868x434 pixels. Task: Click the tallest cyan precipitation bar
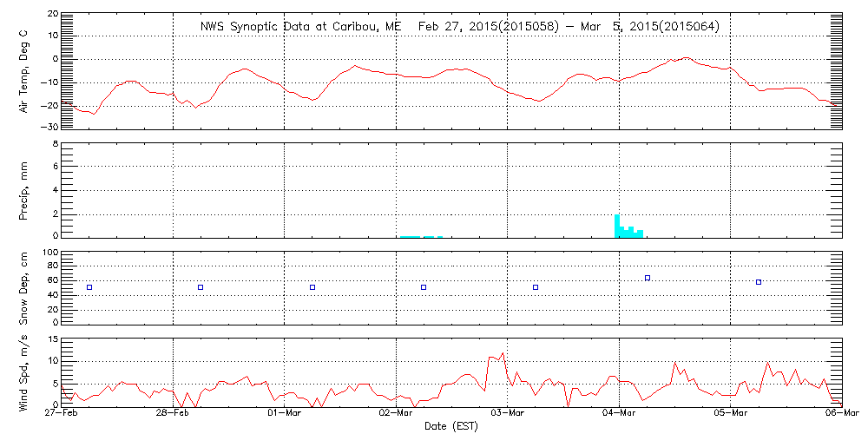click(617, 226)
